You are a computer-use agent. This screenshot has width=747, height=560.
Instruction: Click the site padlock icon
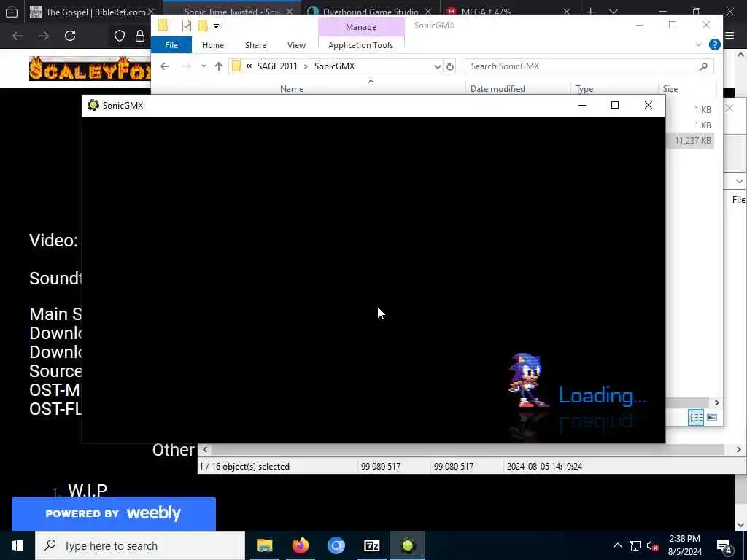pyautogui.click(x=139, y=36)
